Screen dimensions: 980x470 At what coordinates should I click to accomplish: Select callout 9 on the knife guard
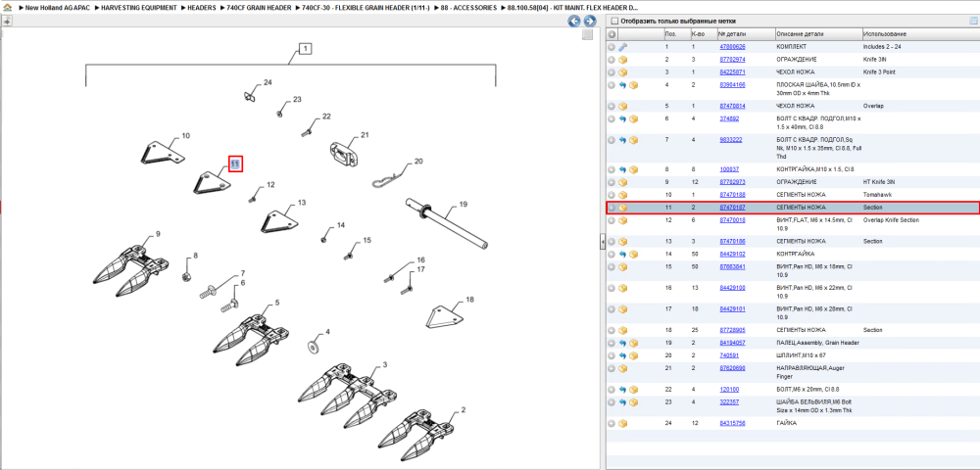click(158, 234)
